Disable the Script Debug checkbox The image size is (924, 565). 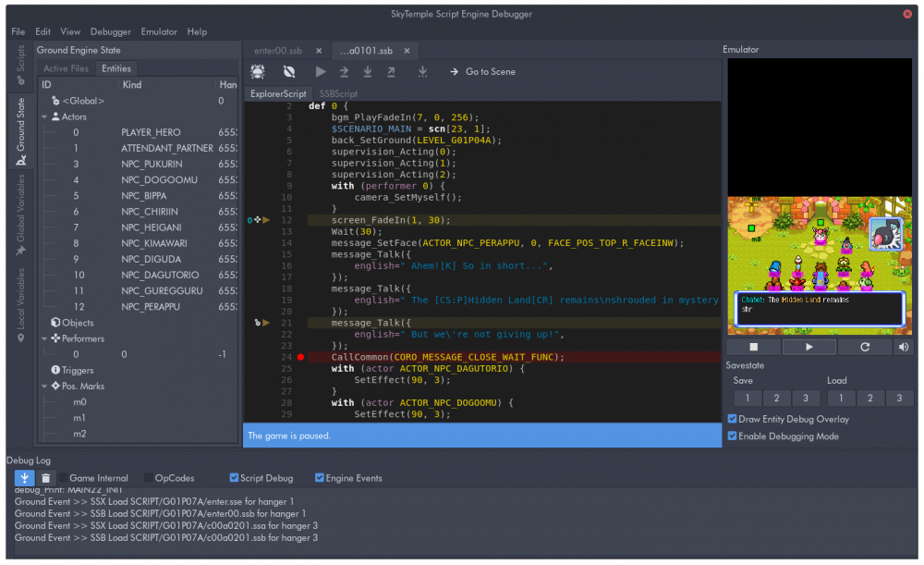234,478
